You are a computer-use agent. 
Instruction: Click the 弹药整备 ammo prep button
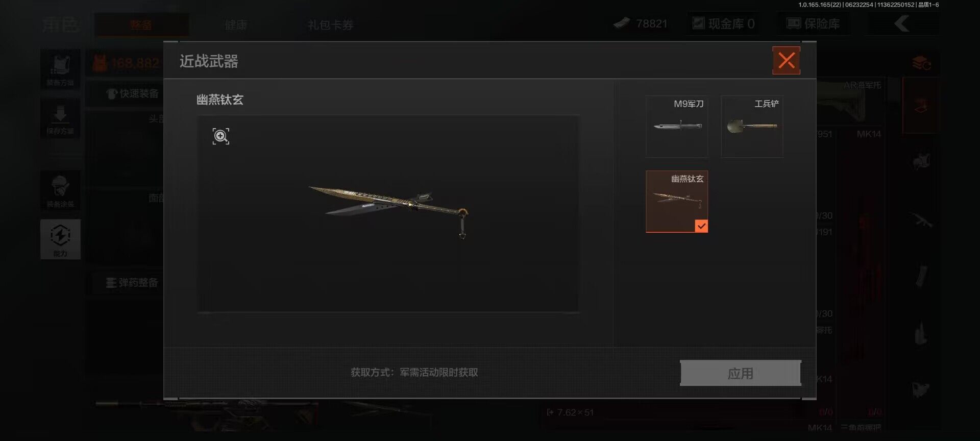[x=132, y=283]
